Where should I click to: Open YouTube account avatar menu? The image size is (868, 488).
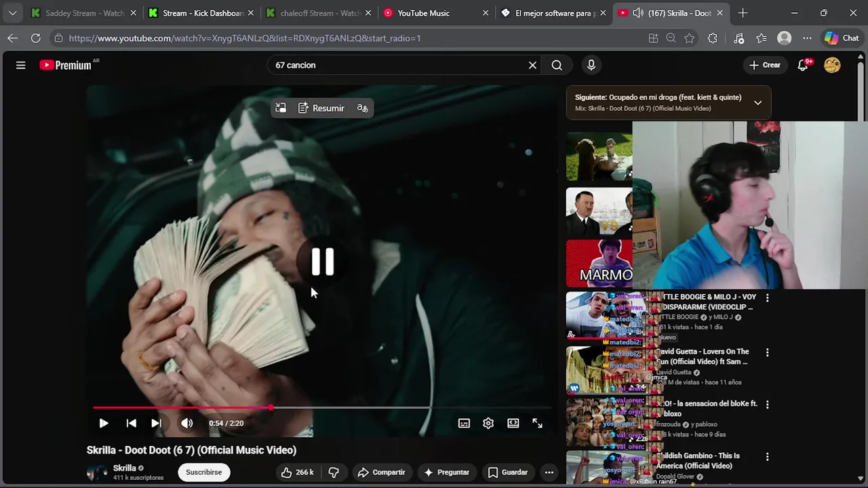tap(832, 65)
